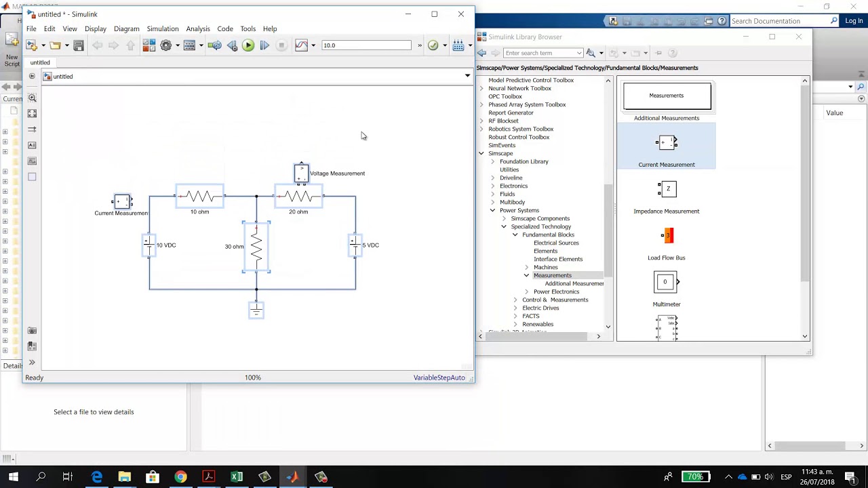Open the Edit menu
This screenshot has width=868, height=488.
[x=50, y=28]
